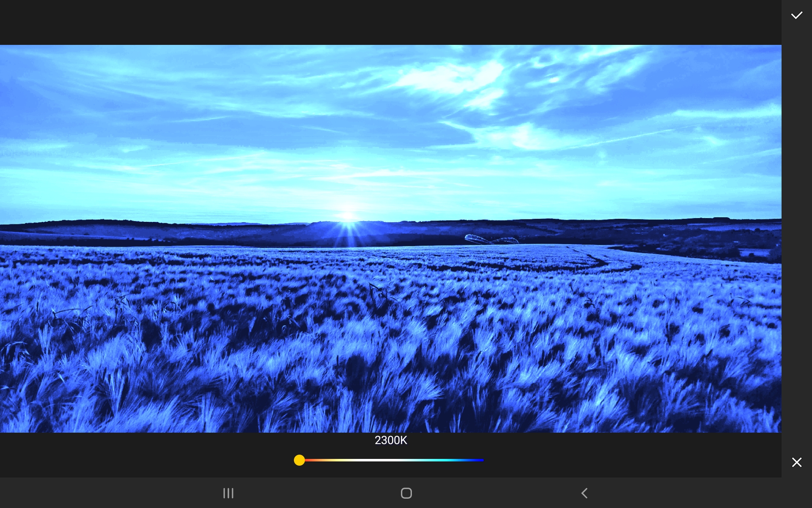Tap the Android back arrow
812x508 pixels.
(x=584, y=493)
